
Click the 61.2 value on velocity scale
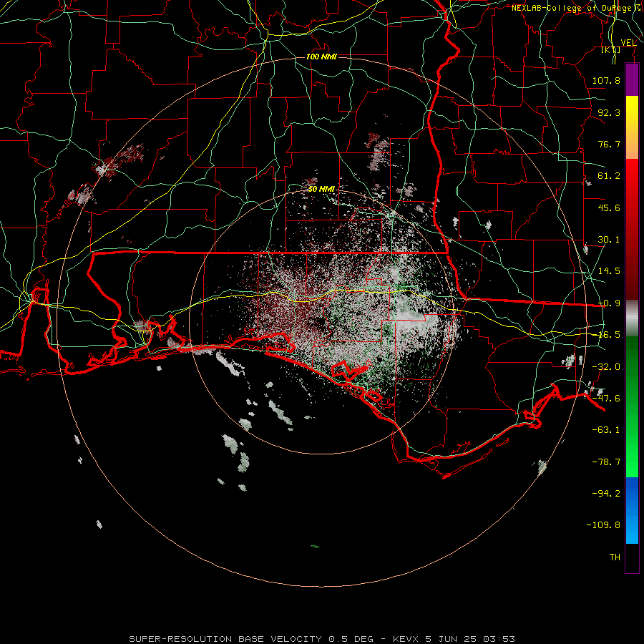tap(609, 176)
